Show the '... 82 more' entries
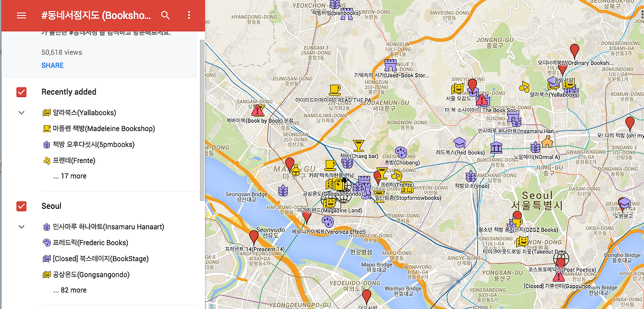 70,290
